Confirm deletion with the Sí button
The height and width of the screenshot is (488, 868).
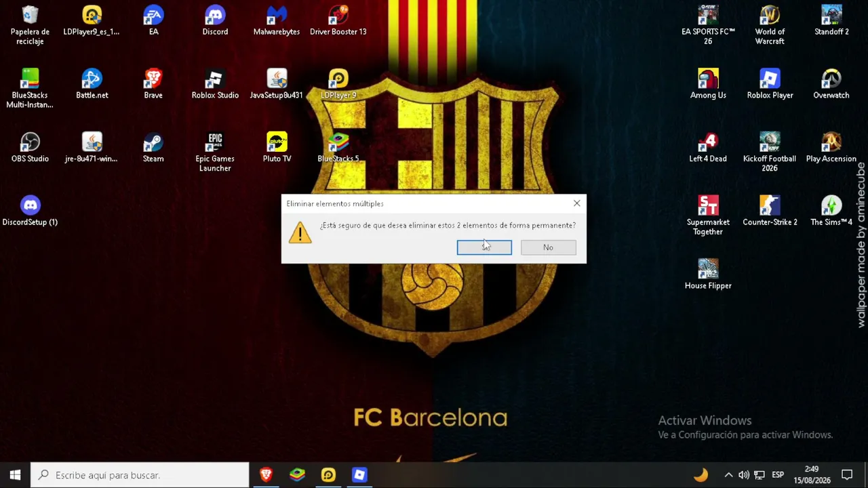click(x=484, y=247)
